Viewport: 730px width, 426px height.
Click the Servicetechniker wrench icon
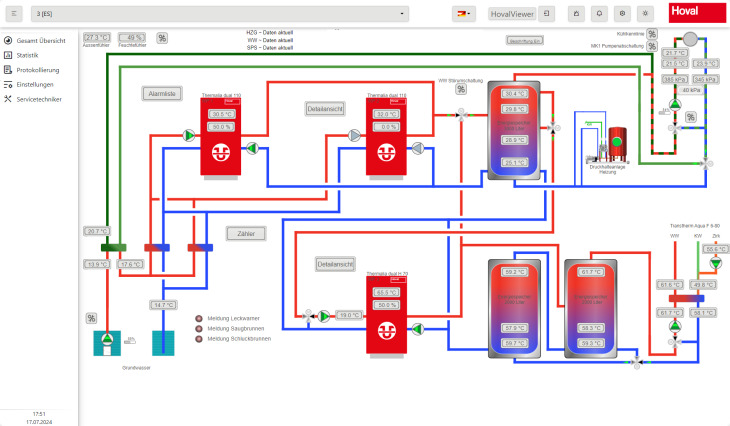pos(9,99)
